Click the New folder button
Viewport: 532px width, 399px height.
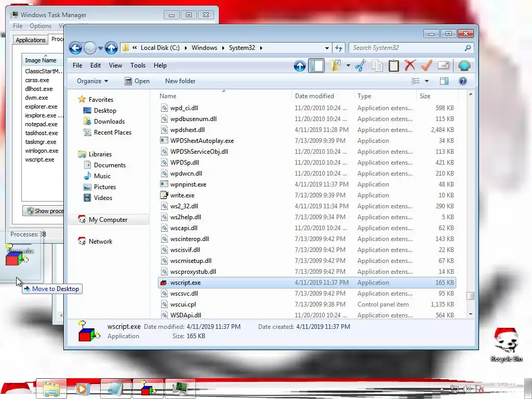point(180,81)
